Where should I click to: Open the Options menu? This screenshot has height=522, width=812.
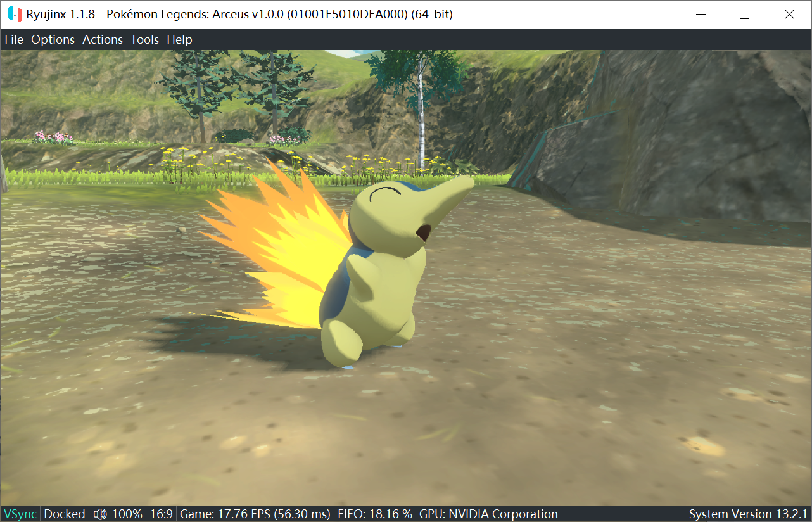53,39
